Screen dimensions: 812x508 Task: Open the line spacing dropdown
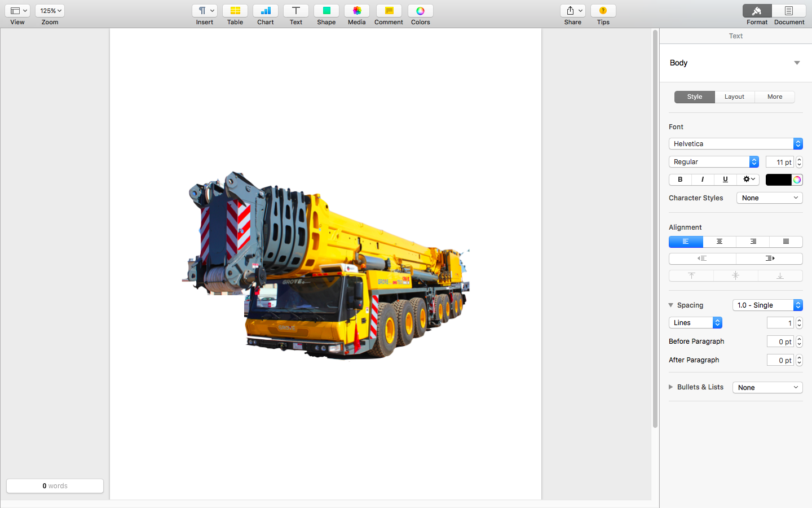pos(767,305)
